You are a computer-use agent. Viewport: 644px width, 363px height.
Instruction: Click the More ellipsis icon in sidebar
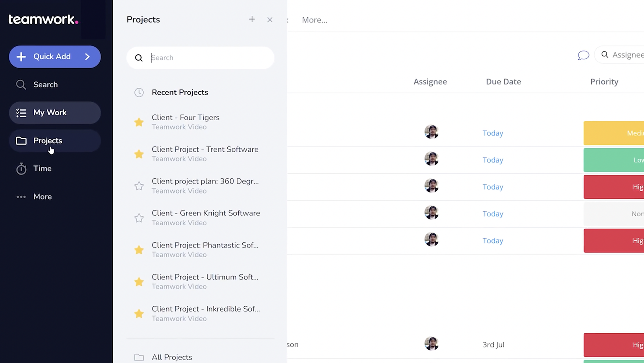21,197
